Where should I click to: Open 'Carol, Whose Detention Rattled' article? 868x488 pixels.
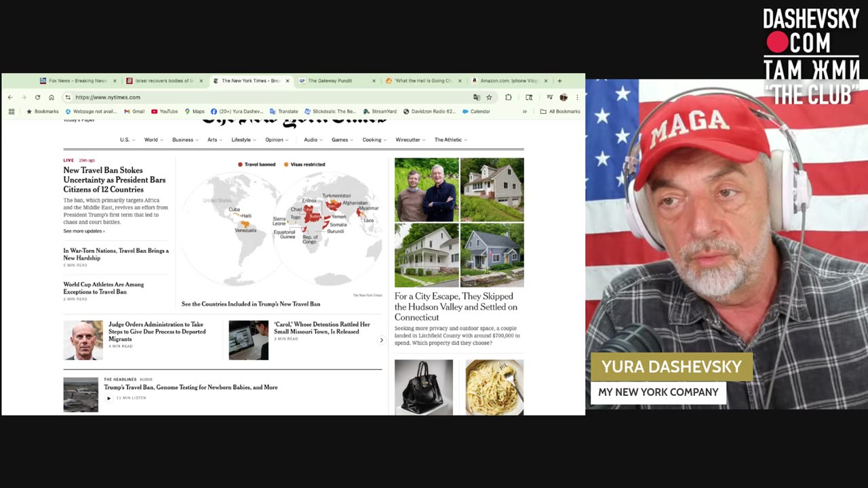[x=322, y=328]
